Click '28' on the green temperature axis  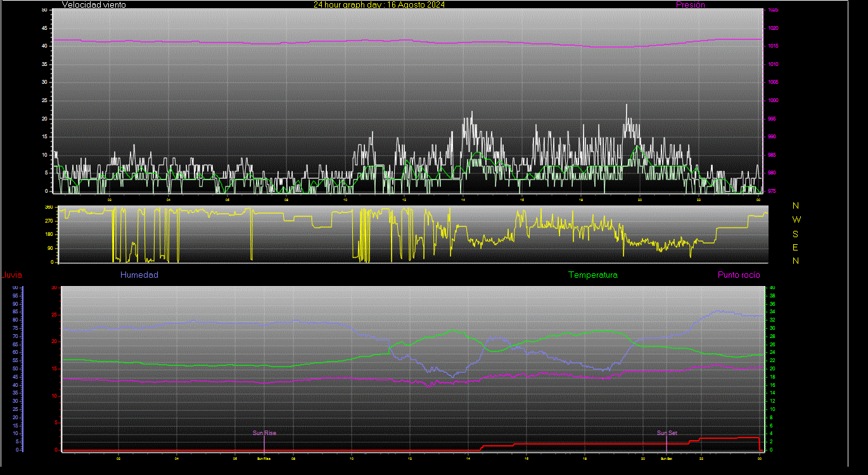pos(772,336)
